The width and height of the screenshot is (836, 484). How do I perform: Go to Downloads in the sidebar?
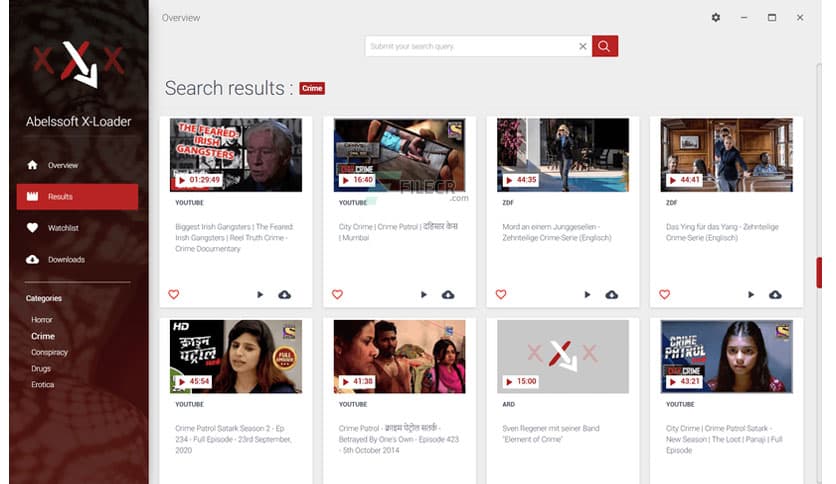tap(66, 260)
